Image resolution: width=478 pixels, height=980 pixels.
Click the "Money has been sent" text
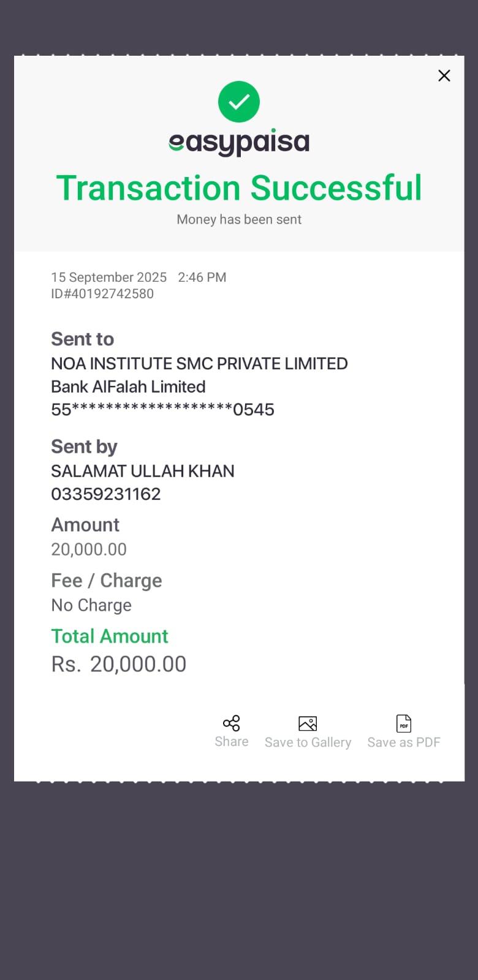pyautogui.click(x=239, y=219)
